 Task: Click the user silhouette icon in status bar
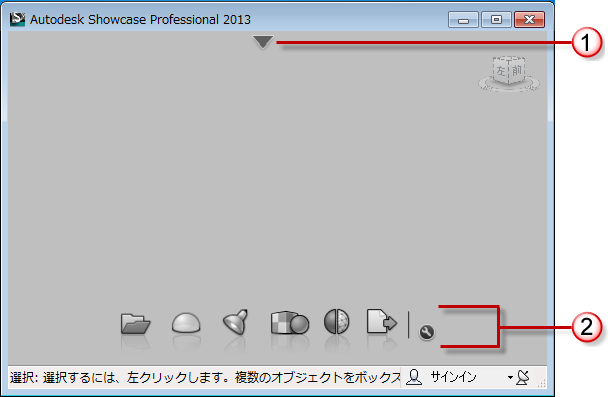pyautogui.click(x=414, y=377)
